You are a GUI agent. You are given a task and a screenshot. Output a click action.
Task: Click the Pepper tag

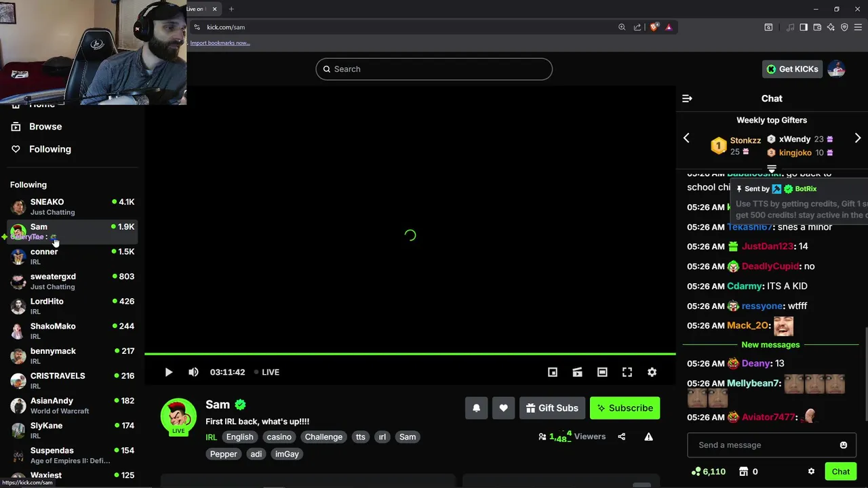pyautogui.click(x=223, y=454)
